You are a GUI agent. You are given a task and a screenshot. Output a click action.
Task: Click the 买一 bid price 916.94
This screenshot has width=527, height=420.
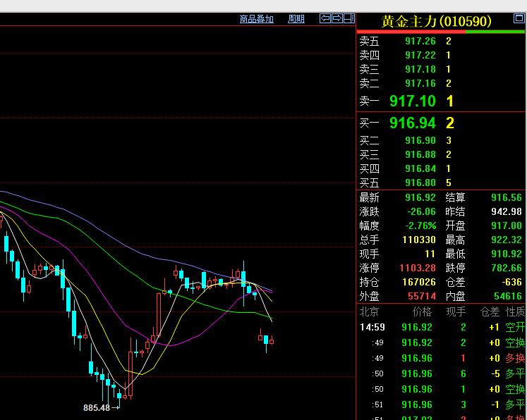(413, 123)
